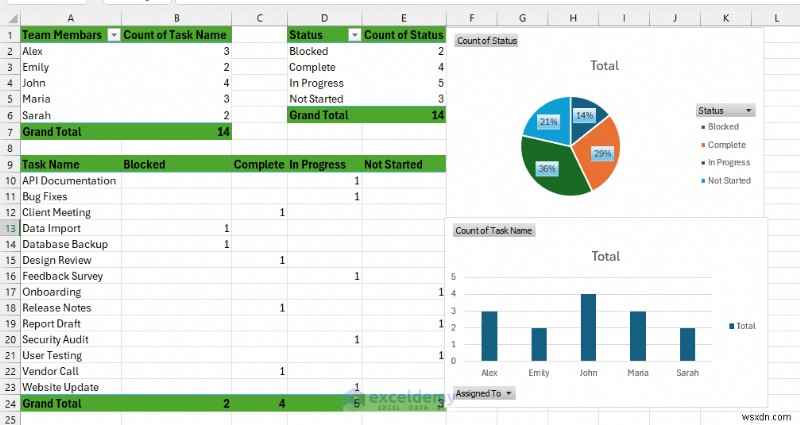The image size is (800, 425).
Task: Click the Count of Task Name field button
Action: coord(493,231)
